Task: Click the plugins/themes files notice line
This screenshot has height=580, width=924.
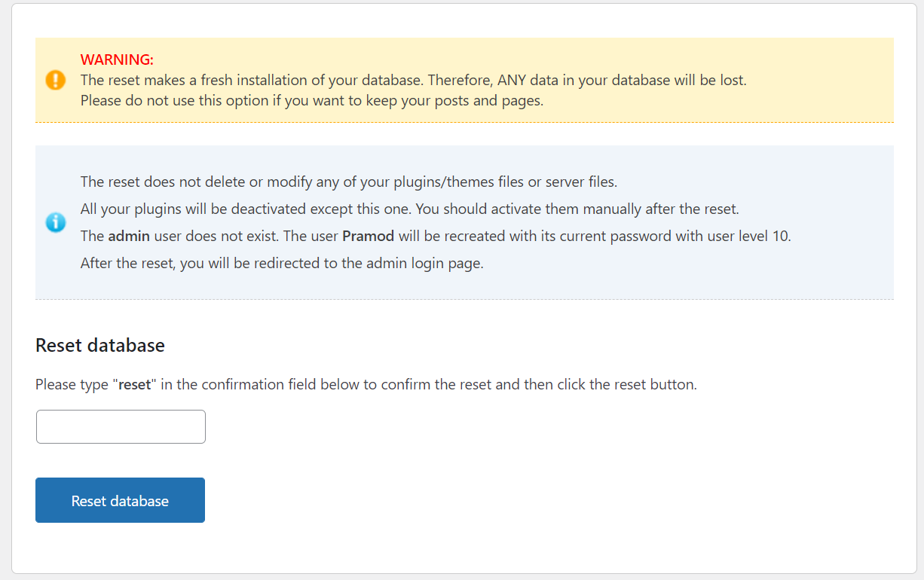Action: tap(349, 182)
